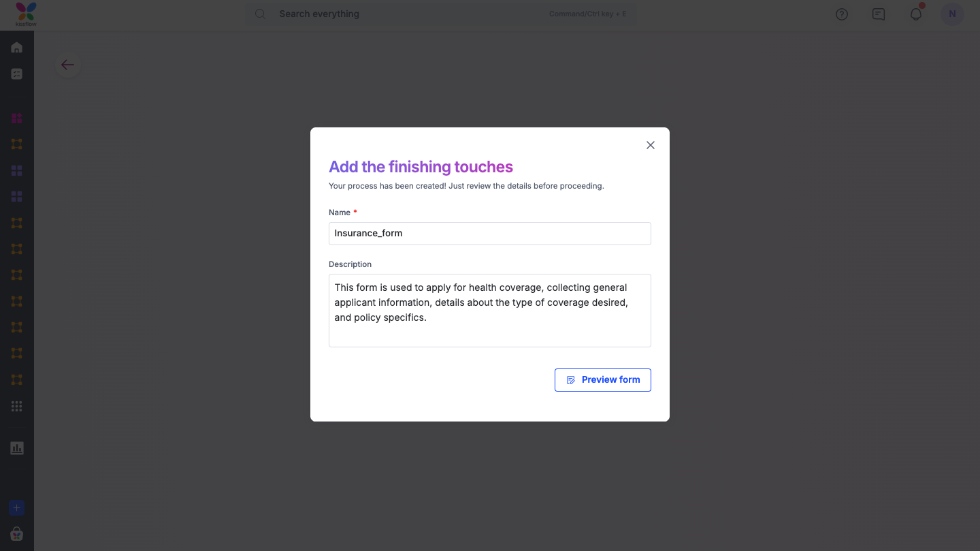
Task: Click the blue plus create button
Action: pyautogui.click(x=17, y=508)
